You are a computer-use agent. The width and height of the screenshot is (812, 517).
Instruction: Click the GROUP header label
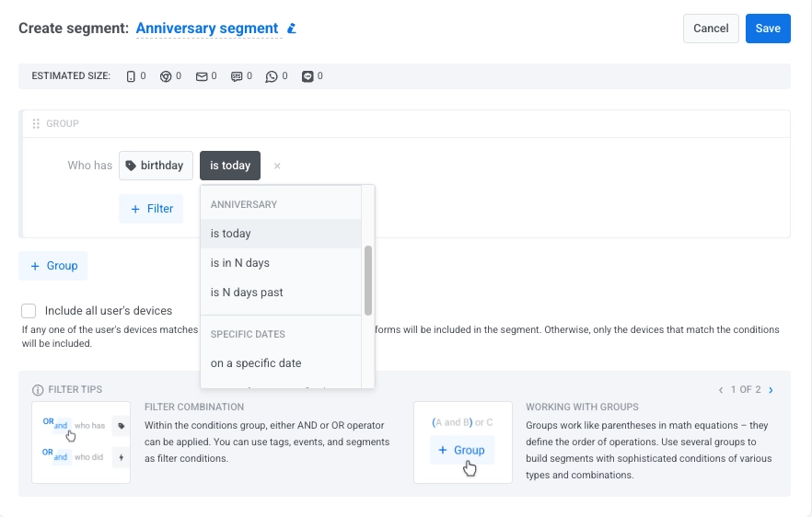pos(63,123)
